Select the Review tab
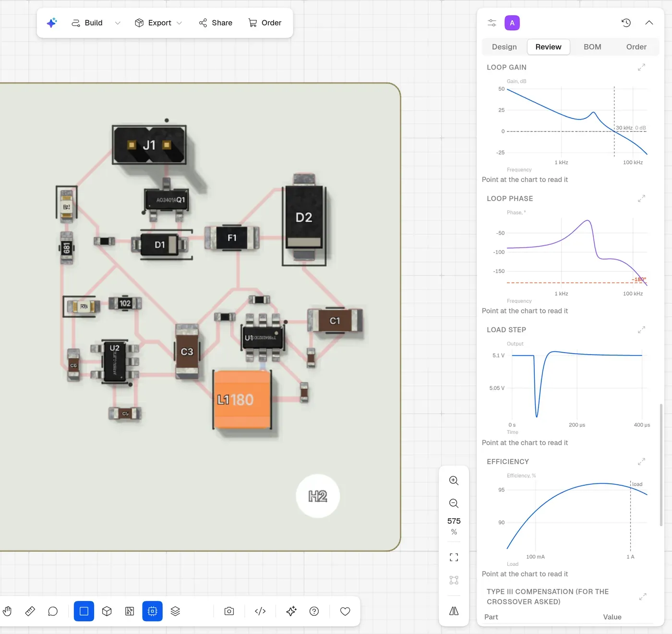Screen dimensions: 672x634 point(548,47)
